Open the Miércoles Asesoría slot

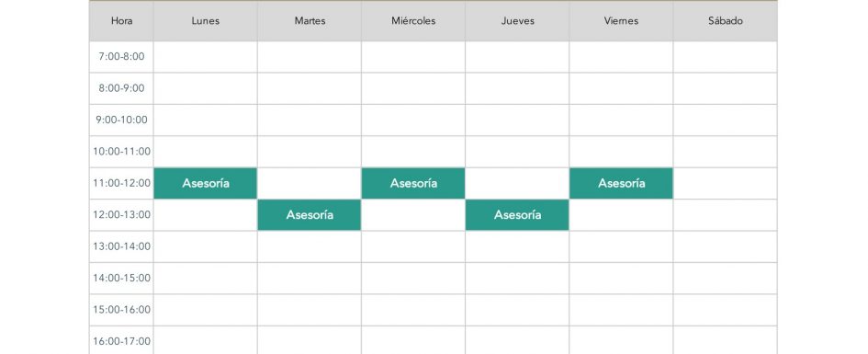coord(413,183)
